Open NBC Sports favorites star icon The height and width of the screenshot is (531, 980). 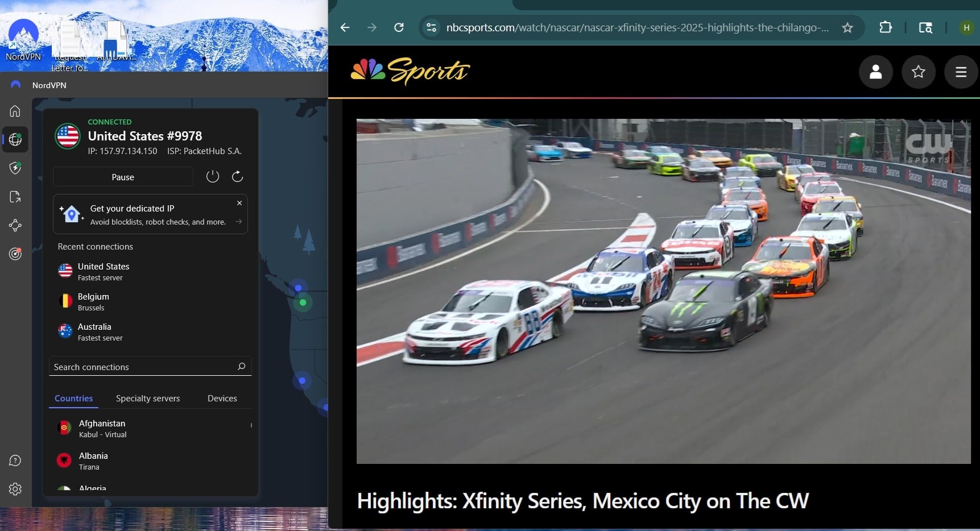click(918, 72)
